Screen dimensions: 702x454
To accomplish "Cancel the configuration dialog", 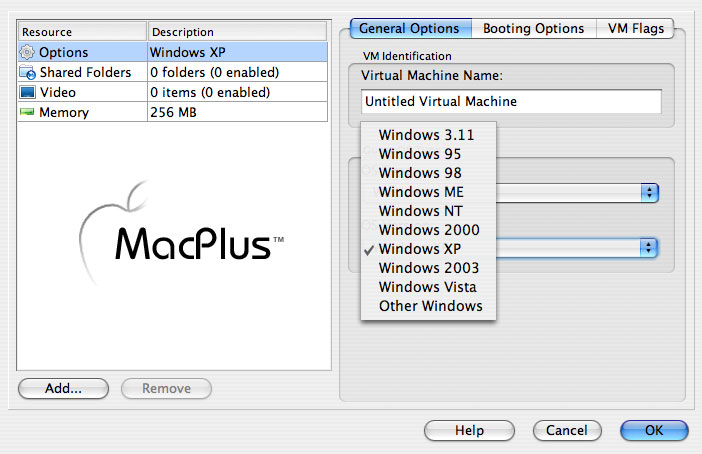I will [567, 430].
